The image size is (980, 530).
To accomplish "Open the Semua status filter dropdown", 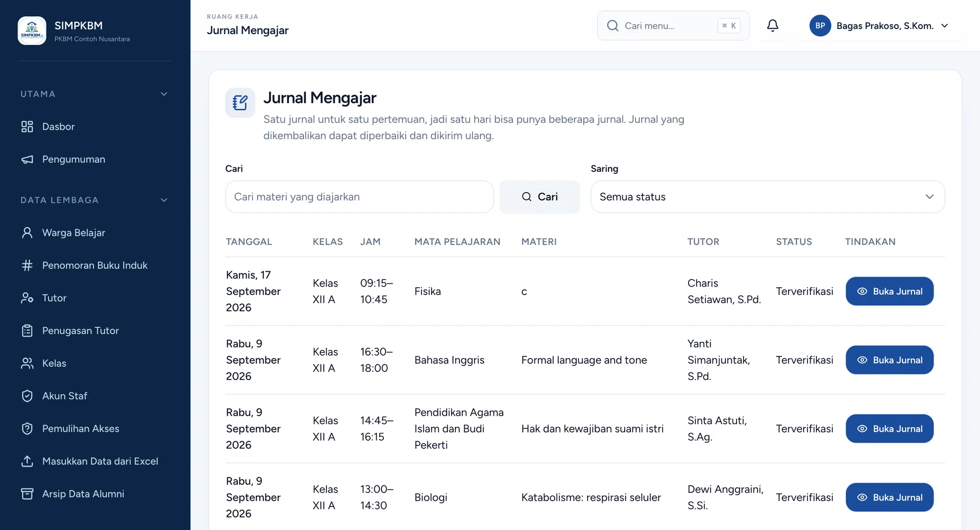I will click(768, 197).
